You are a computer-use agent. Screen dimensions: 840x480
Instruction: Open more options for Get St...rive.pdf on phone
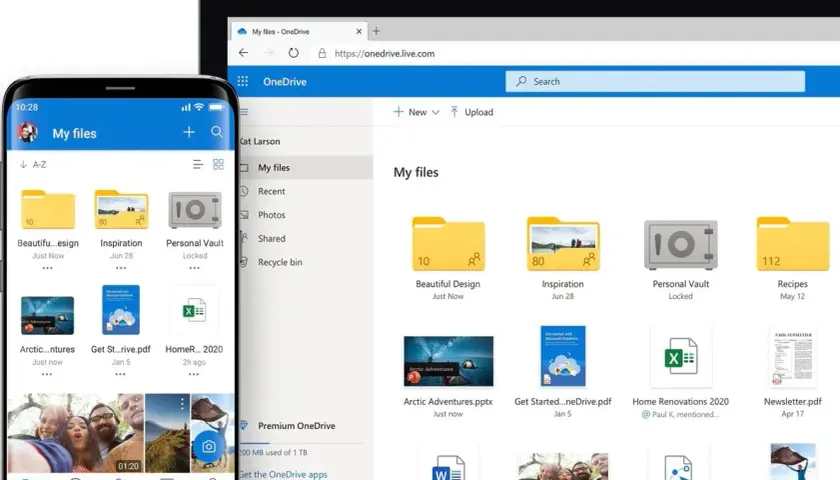pyautogui.click(x=121, y=374)
